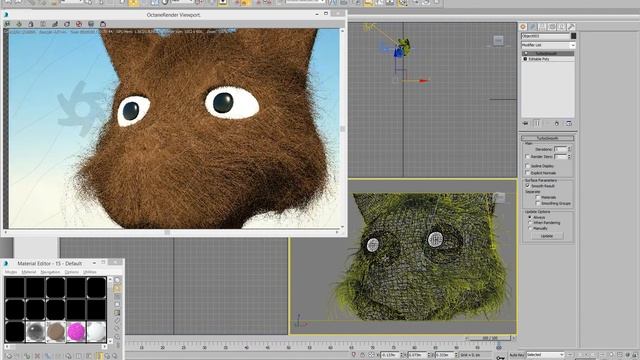Toggle the Smooth Result checkbox
640x360 pixels.
point(527,186)
